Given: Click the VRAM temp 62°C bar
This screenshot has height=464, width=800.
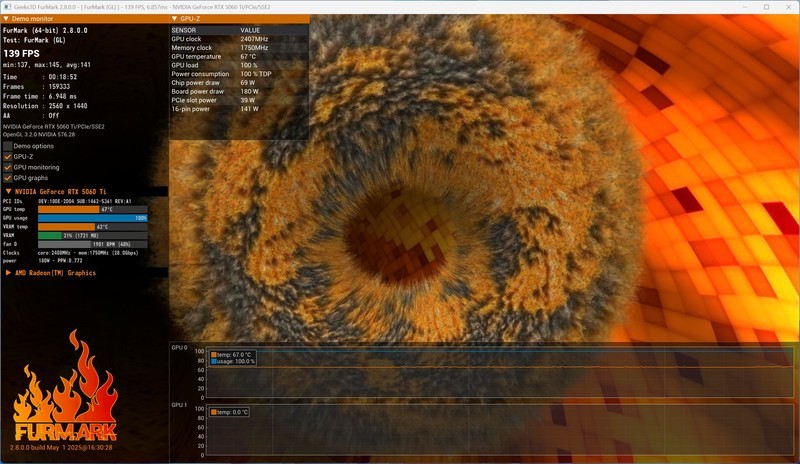Looking at the screenshot, I should 92,227.
